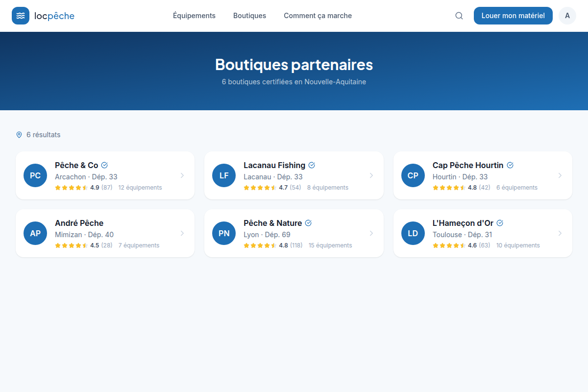Viewport: 588px width, 392px height.
Task: Click the star rating of André Pêche
Action: click(72, 245)
